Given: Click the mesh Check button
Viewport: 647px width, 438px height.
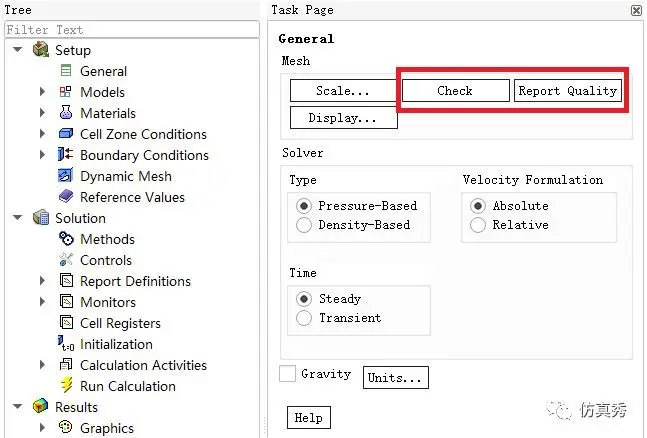Looking at the screenshot, I should (456, 90).
